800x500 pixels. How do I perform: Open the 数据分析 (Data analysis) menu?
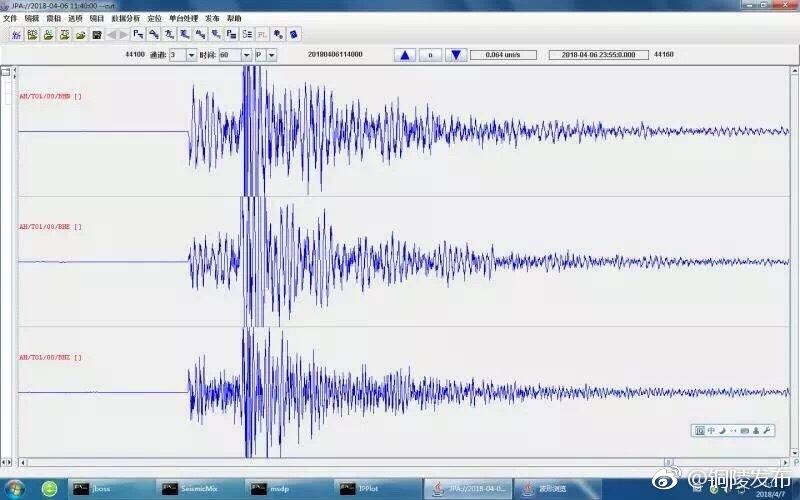coord(126,18)
